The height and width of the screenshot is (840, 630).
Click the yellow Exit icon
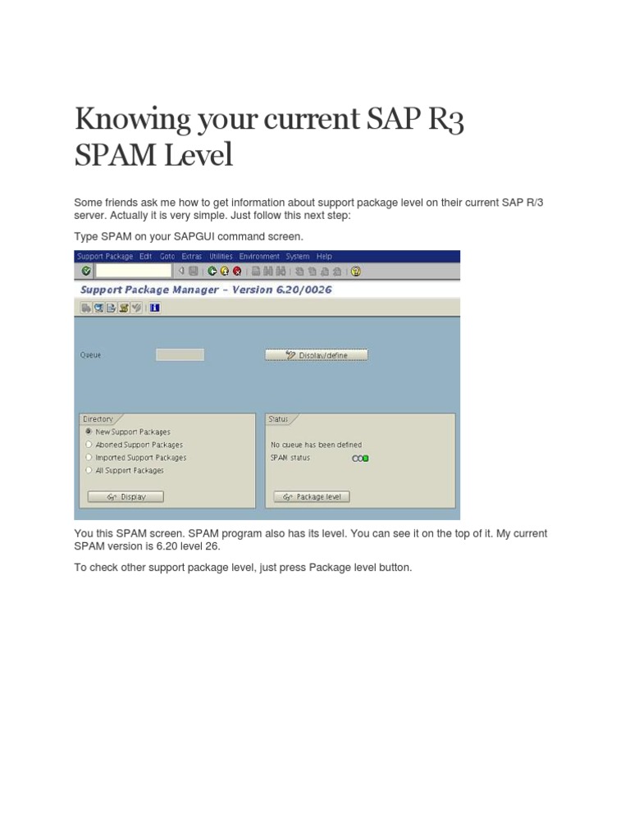click(225, 271)
